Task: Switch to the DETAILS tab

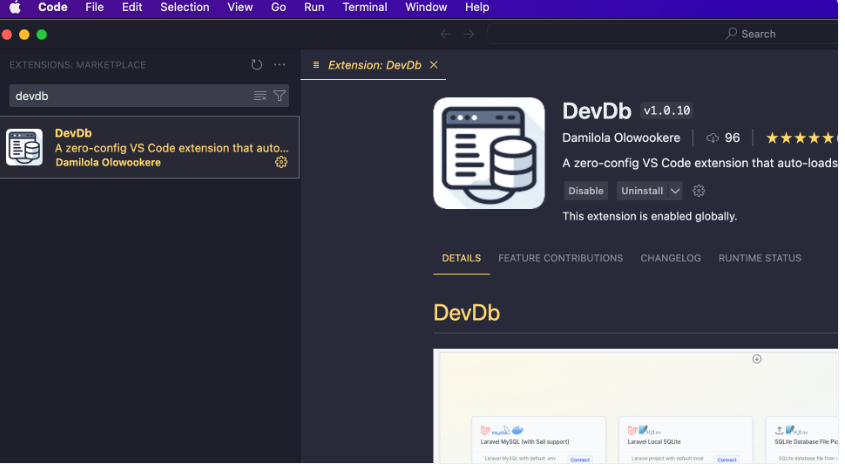Action: [x=461, y=258]
